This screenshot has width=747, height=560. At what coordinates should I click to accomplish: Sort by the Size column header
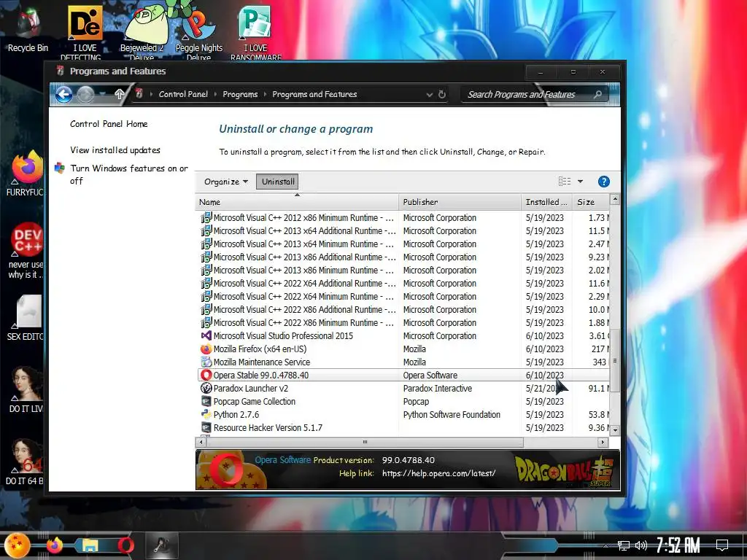591,202
